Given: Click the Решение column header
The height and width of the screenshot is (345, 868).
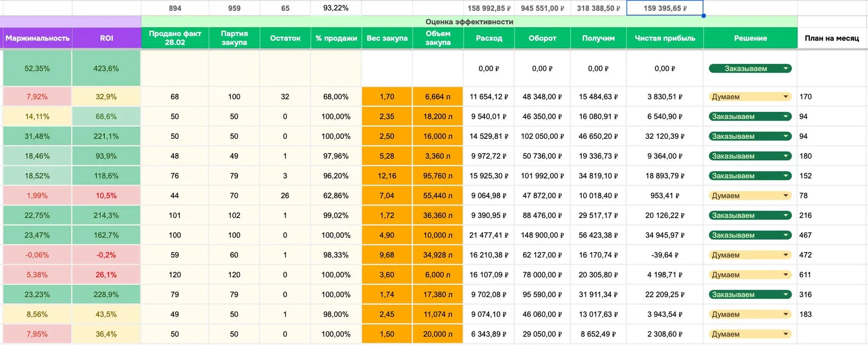Looking at the screenshot, I should [750, 38].
